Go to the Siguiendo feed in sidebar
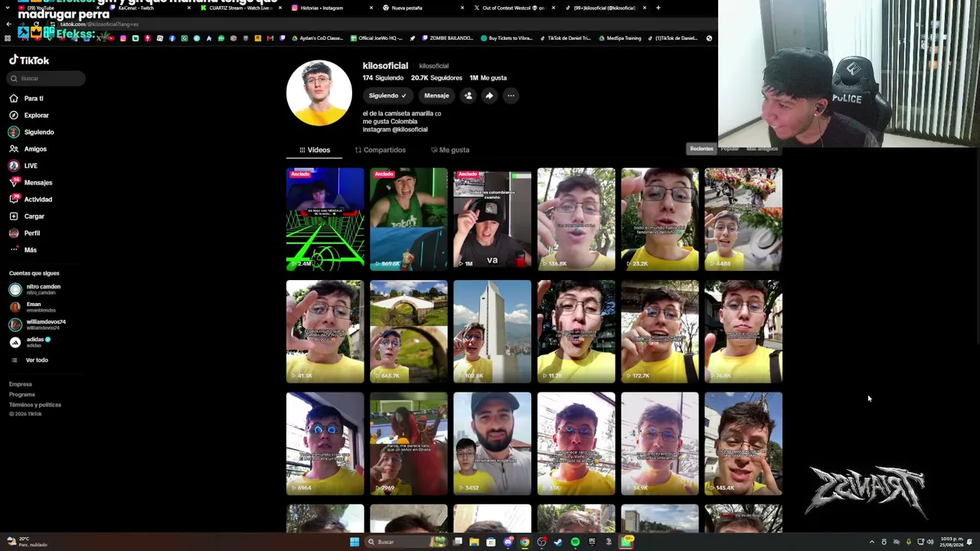 point(31,132)
